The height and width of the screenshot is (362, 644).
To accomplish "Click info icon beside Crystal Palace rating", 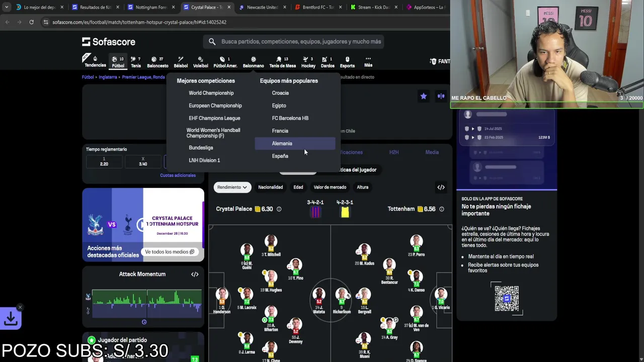I will point(279,209).
